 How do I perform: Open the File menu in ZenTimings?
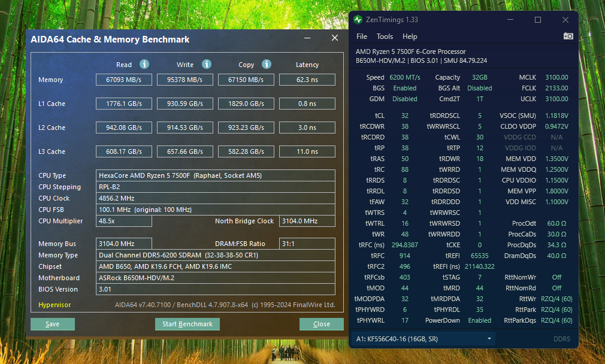362,37
